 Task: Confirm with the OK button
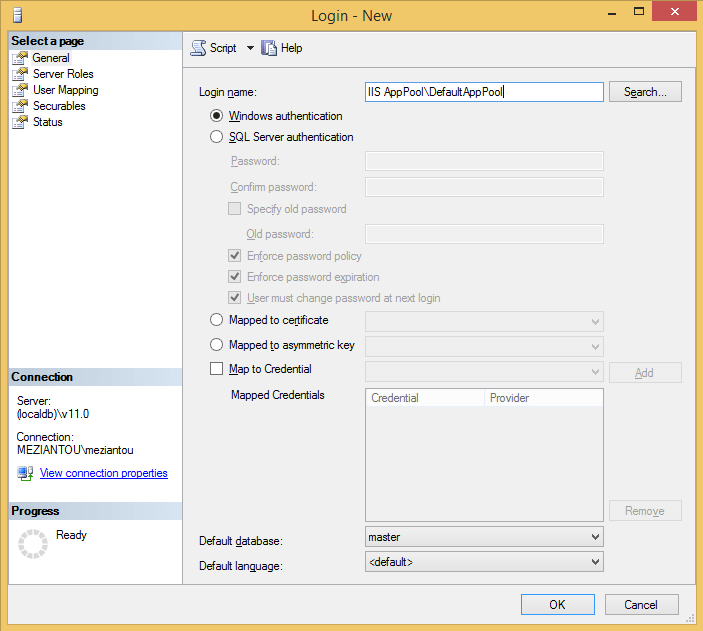[x=557, y=604]
